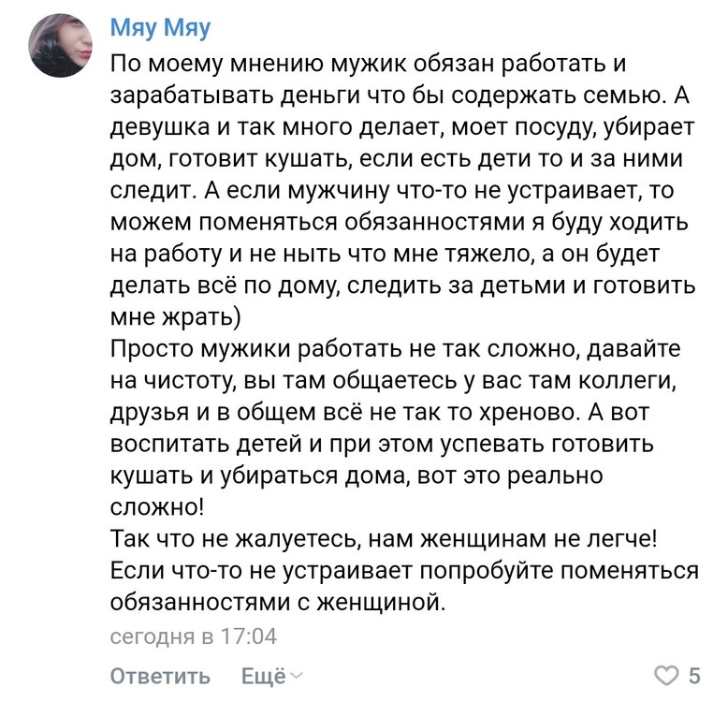Click the line starting "на чистоту, вы там"
This screenshot has height=702, width=728.
391,381
